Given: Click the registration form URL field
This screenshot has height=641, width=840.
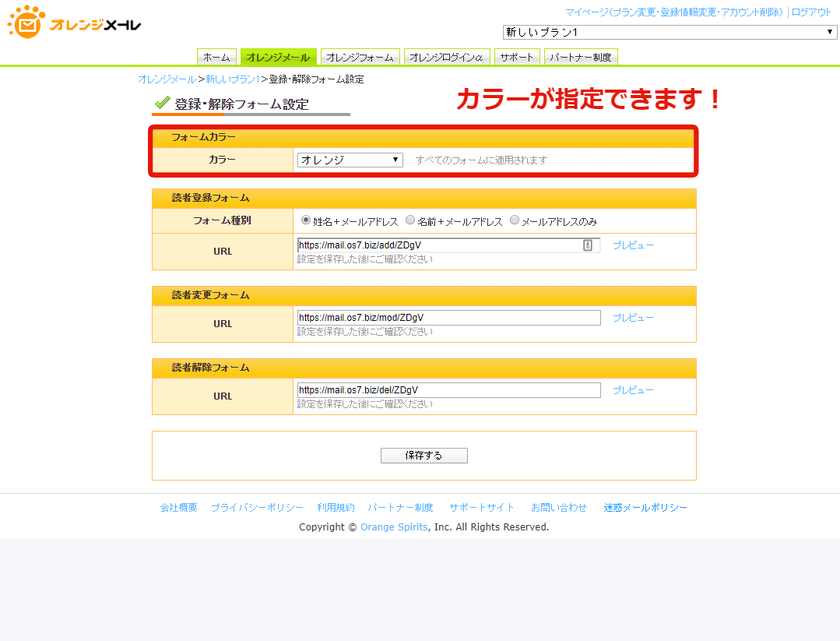Looking at the screenshot, I should pyautogui.click(x=448, y=245).
